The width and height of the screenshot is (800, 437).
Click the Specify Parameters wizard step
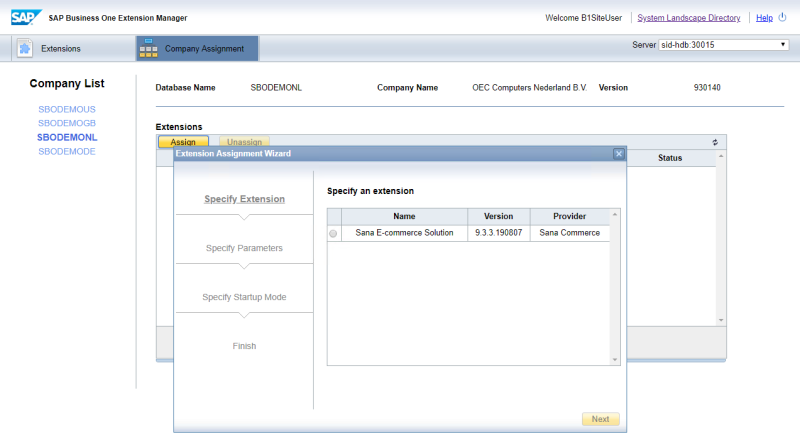(244, 248)
